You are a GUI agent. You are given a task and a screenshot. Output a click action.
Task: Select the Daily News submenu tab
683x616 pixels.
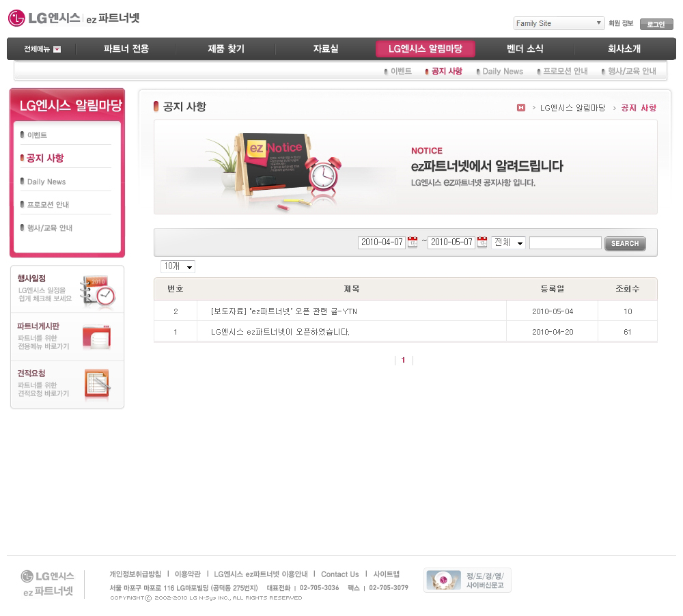coord(502,71)
